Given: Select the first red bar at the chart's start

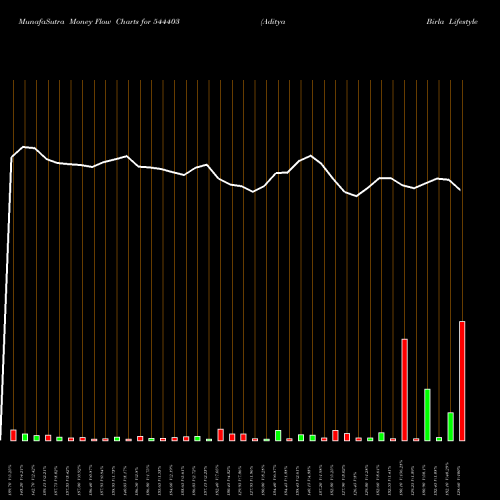Looking at the screenshot, I should 13,435.
